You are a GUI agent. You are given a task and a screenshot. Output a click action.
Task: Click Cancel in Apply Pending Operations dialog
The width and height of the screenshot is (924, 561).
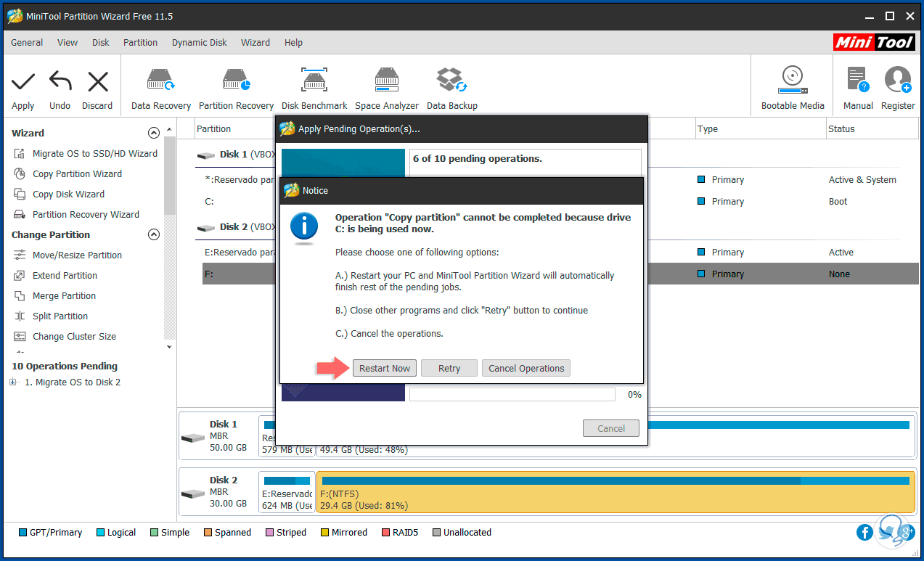point(611,428)
